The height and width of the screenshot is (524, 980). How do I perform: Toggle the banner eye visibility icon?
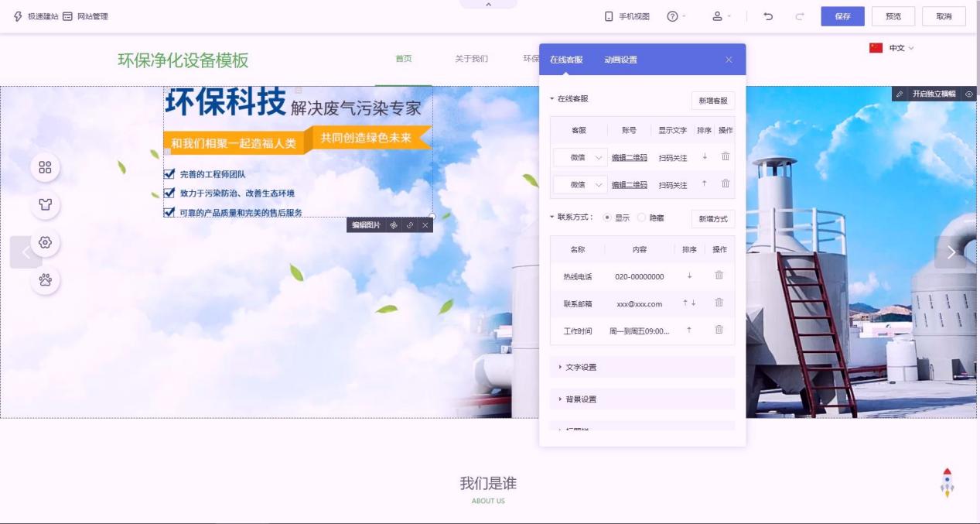[969, 94]
